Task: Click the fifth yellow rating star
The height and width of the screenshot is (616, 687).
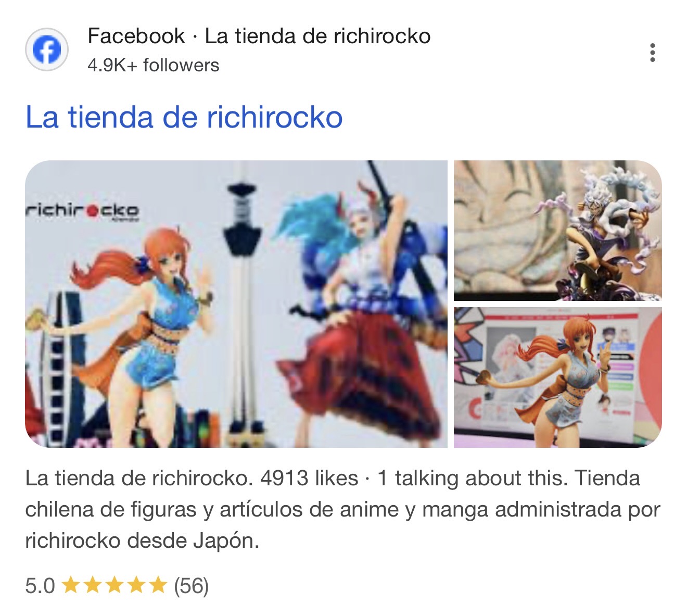Action: point(158,585)
